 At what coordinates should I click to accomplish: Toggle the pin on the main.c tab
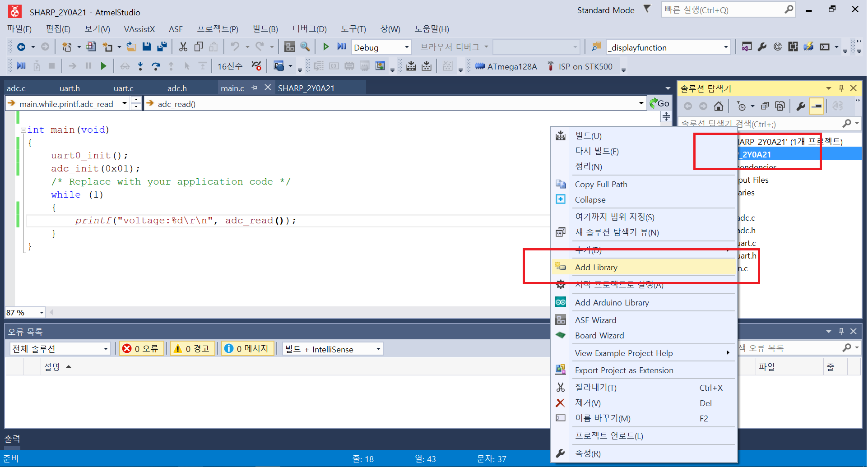click(x=255, y=88)
